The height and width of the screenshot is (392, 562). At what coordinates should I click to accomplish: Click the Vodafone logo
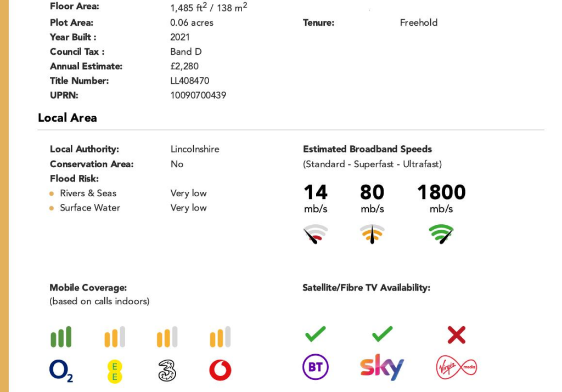(220, 371)
